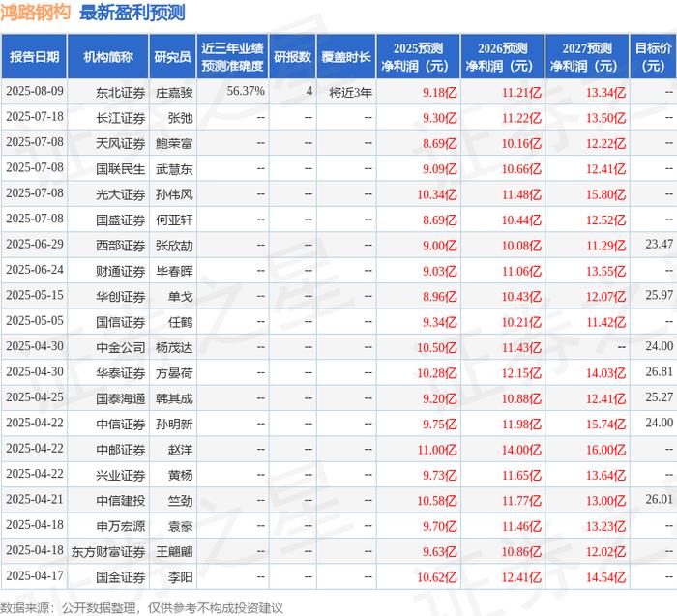The width and height of the screenshot is (677, 616).
Task: Select the 研究员 column header
Action: 173,57
